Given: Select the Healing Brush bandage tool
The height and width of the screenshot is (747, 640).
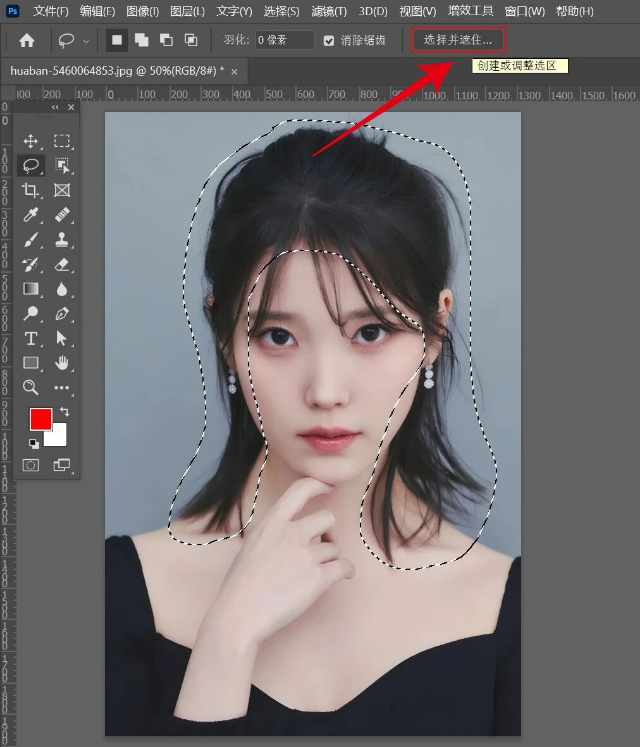Looking at the screenshot, I should point(62,215).
